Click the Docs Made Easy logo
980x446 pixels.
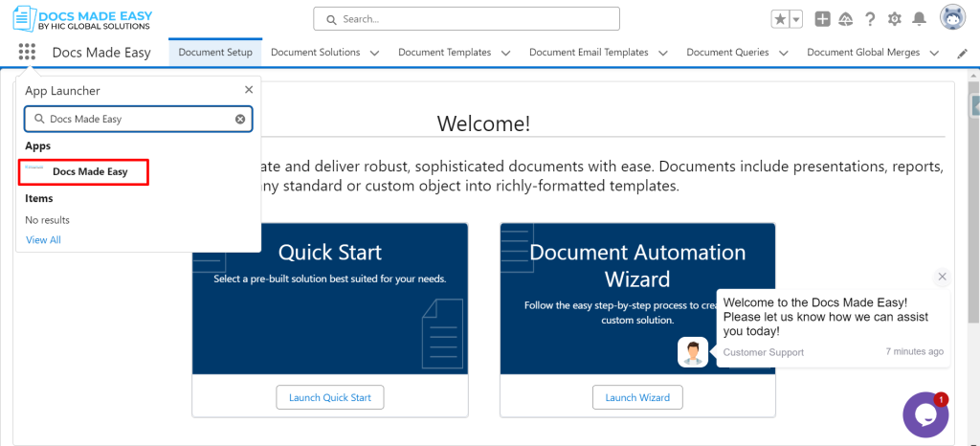pyautogui.click(x=82, y=19)
